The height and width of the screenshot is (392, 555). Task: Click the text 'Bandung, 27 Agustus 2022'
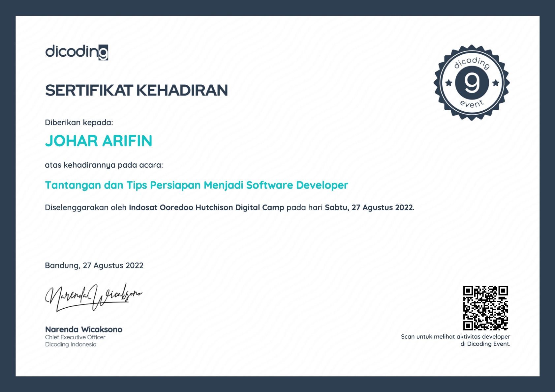(94, 266)
